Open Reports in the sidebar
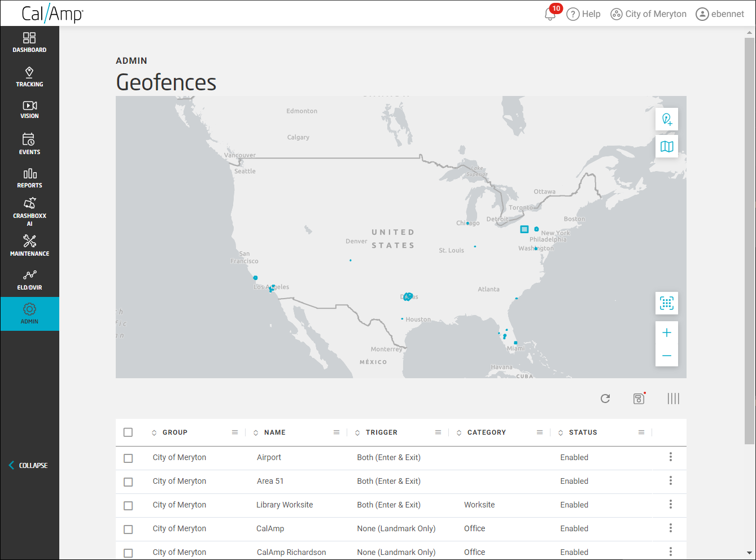 tap(29, 178)
